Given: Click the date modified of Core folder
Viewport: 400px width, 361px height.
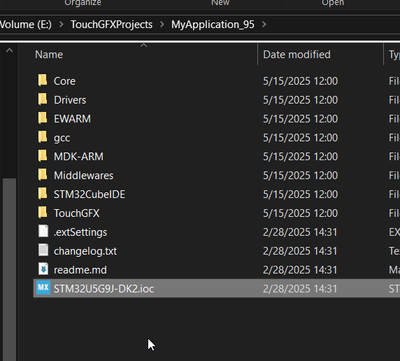Looking at the screenshot, I should click(x=300, y=81).
